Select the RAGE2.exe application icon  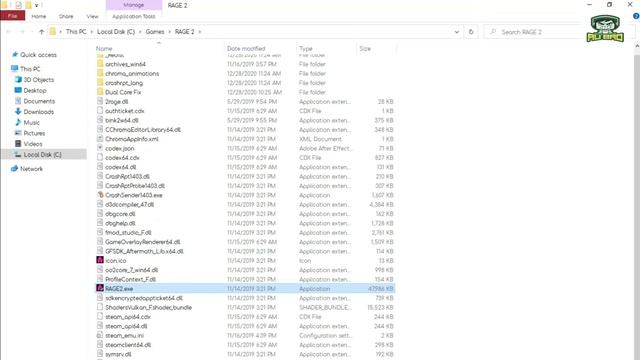pyautogui.click(x=100, y=288)
